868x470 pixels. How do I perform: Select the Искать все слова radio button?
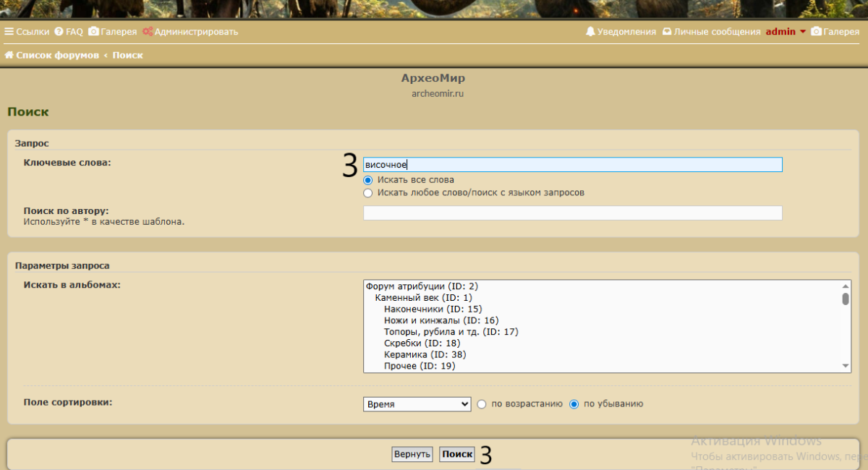point(368,179)
